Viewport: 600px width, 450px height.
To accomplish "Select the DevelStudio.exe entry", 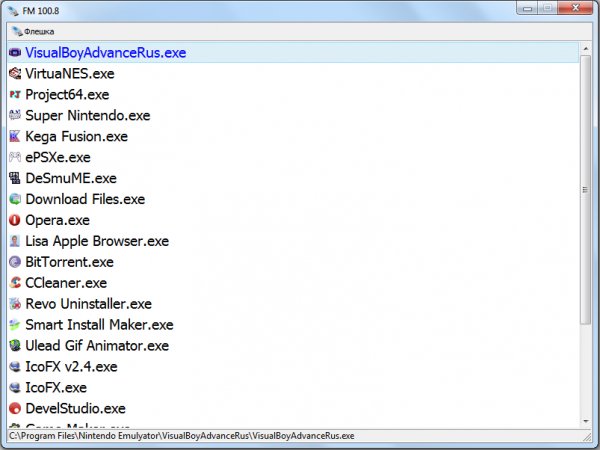I will click(293, 408).
